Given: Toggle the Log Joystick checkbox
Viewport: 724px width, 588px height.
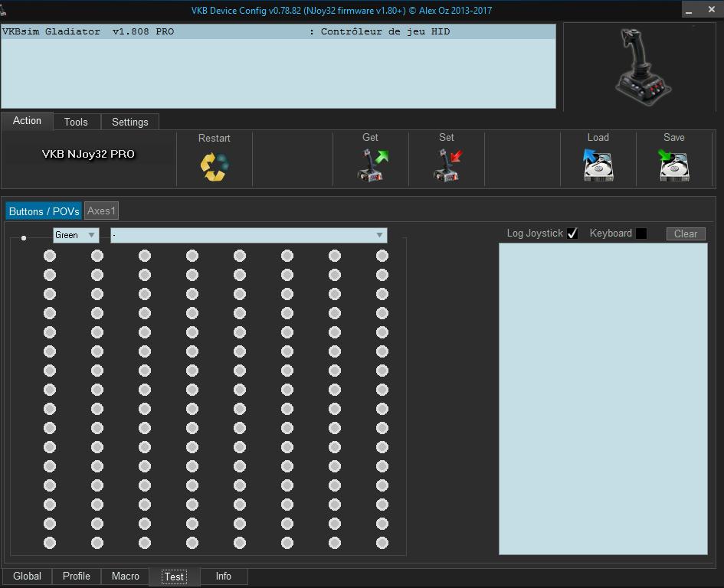Looking at the screenshot, I should pyautogui.click(x=572, y=234).
